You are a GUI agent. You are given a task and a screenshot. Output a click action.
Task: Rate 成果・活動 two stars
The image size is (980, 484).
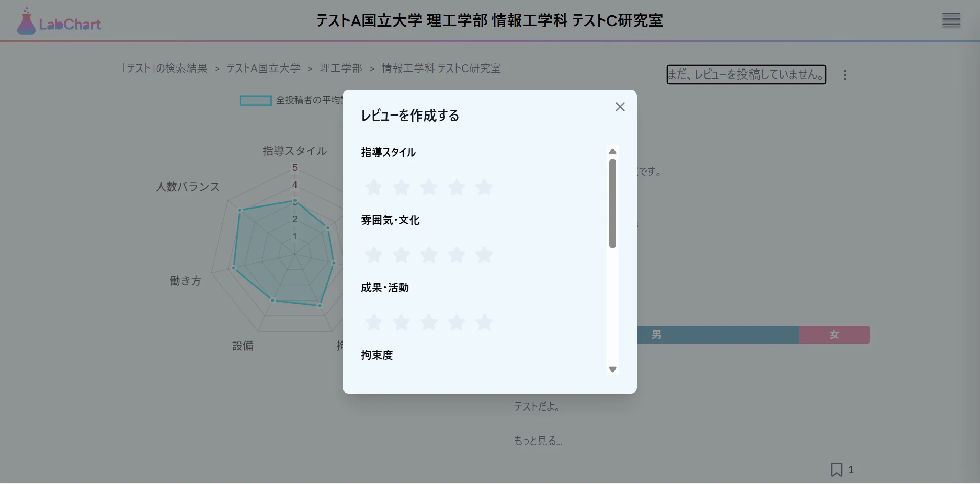[x=401, y=322]
